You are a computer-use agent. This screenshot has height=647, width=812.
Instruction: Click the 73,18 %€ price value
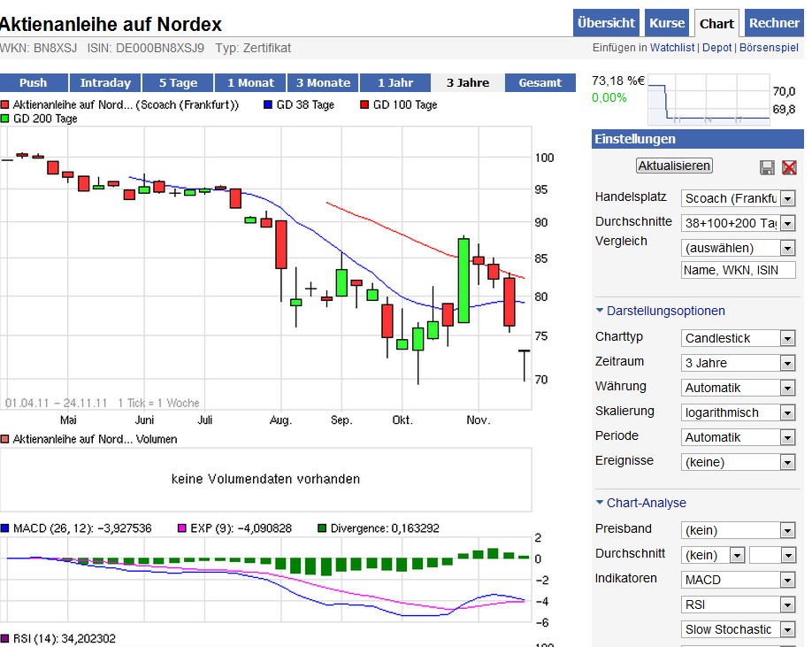617,81
